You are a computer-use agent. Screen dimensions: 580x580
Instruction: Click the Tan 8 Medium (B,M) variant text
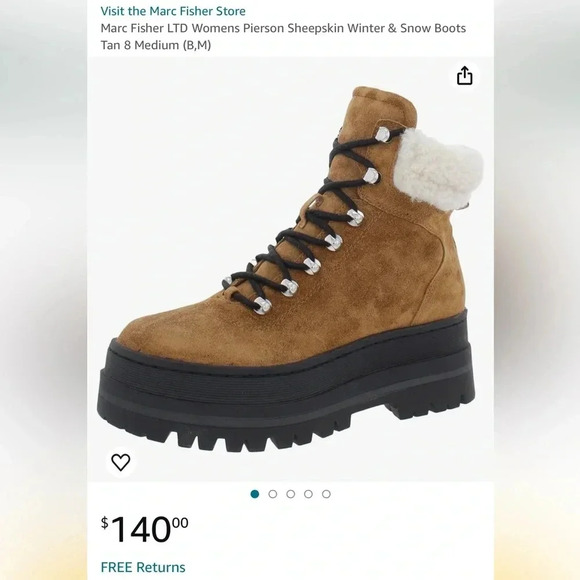[x=156, y=45]
